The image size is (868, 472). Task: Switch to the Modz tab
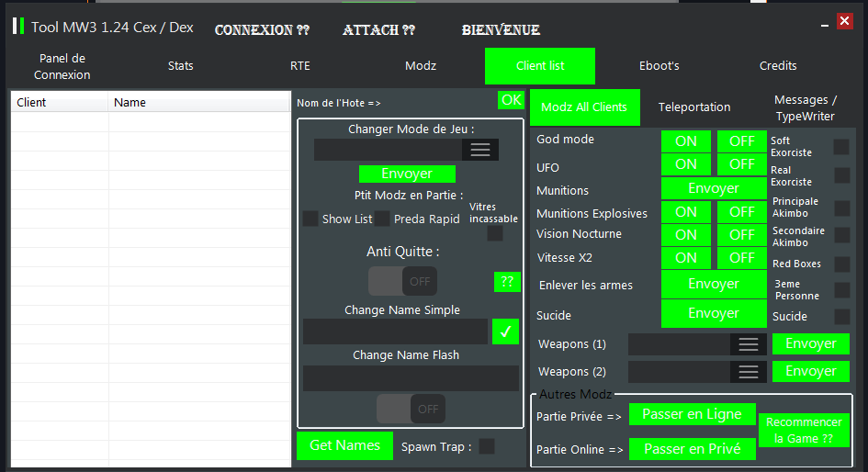(421, 66)
